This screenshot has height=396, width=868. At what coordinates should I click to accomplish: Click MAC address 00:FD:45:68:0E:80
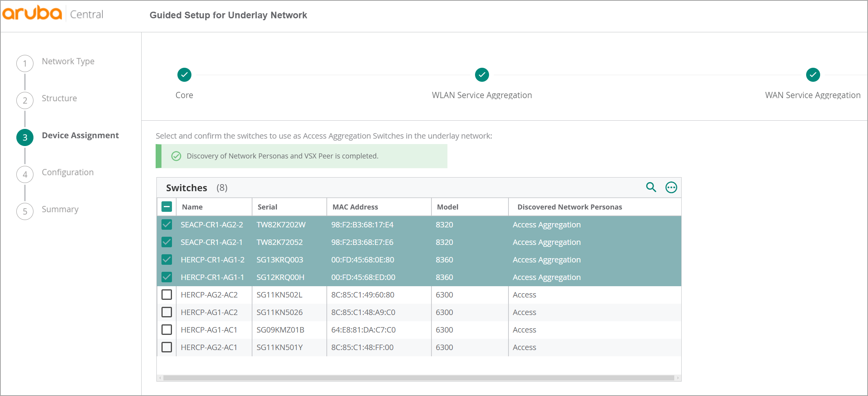click(x=363, y=260)
